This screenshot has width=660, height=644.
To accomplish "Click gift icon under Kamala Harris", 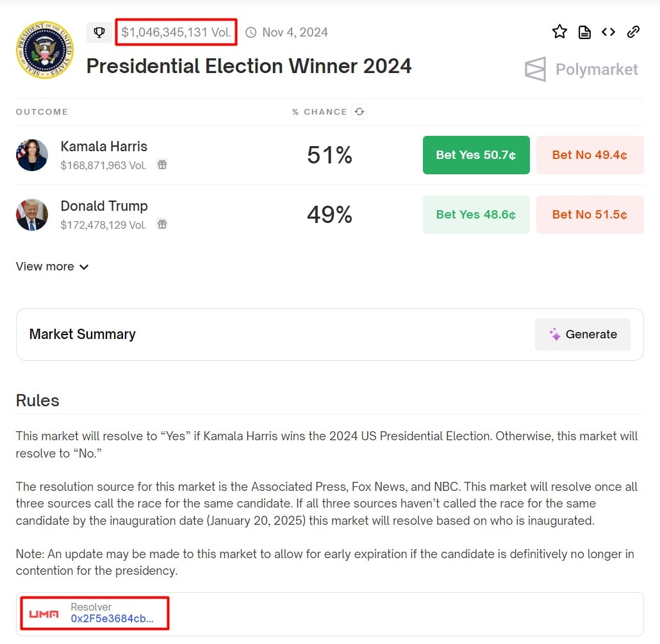I will 162,165.
